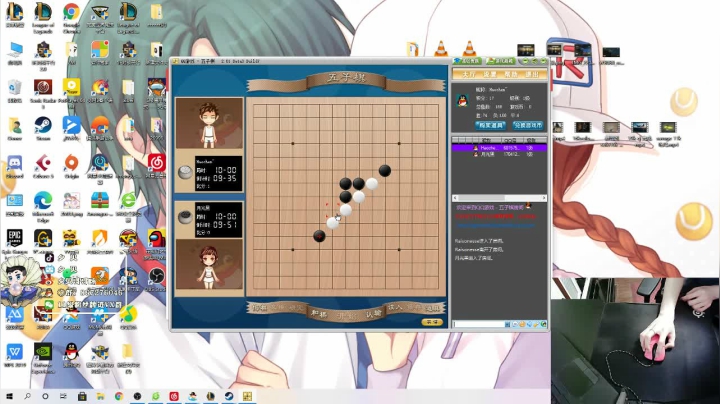The width and height of the screenshot is (720, 404).
Task: Click the player list scrollbar left arrow
Action: tap(455, 198)
